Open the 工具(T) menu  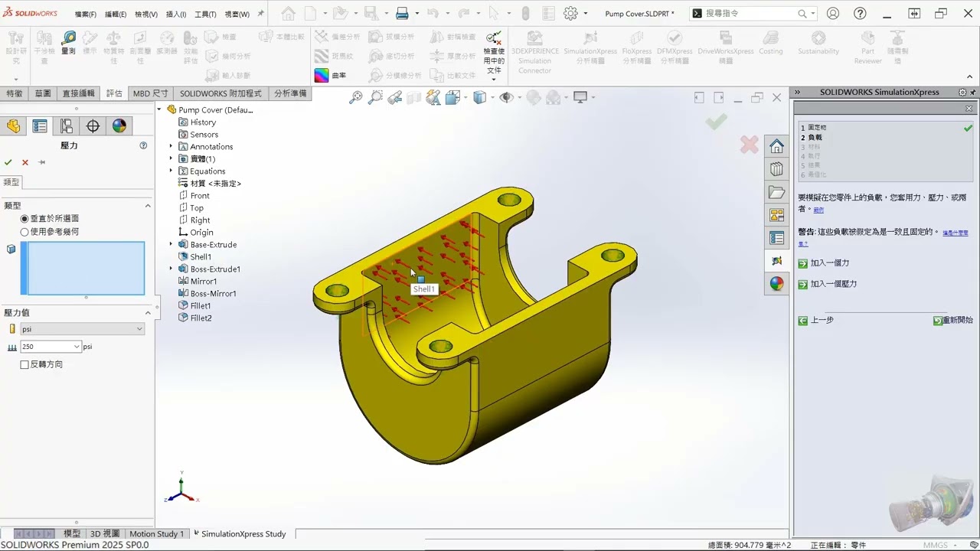point(205,14)
